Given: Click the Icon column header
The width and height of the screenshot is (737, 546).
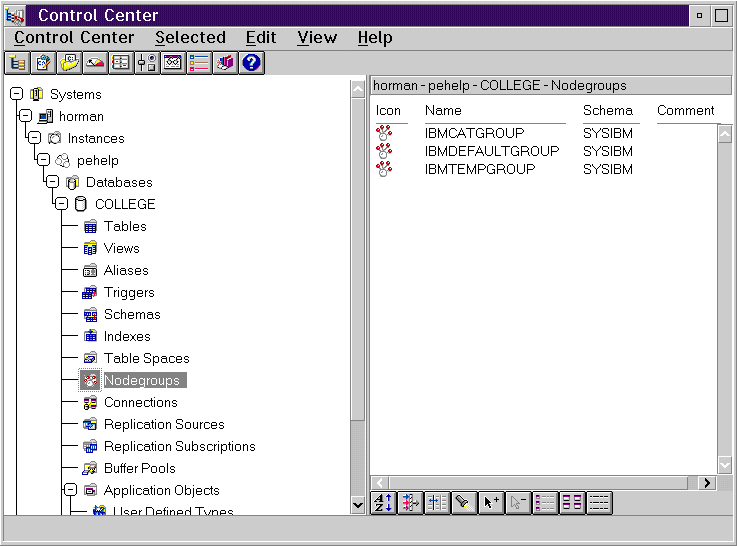Looking at the screenshot, I should click(388, 110).
